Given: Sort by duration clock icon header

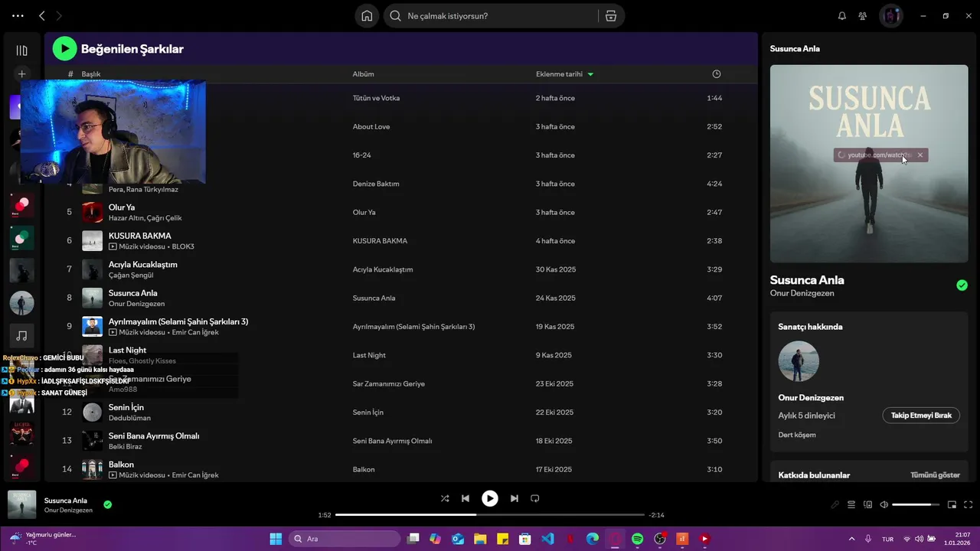Looking at the screenshot, I should (717, 74).
